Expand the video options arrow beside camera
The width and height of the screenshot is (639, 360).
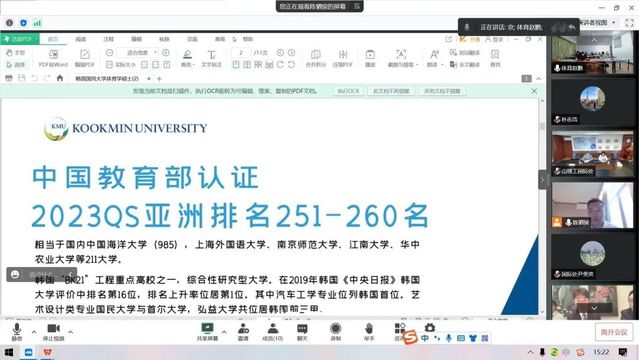point(71,332)
